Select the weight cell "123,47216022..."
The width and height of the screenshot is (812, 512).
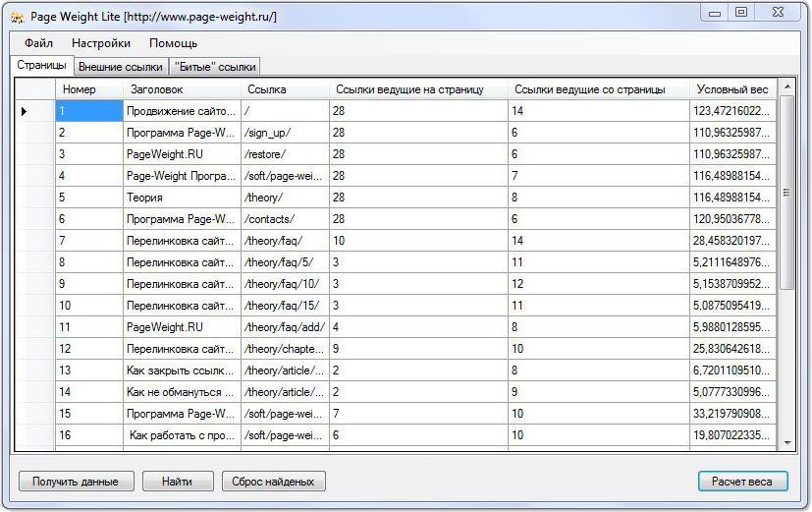732,111
